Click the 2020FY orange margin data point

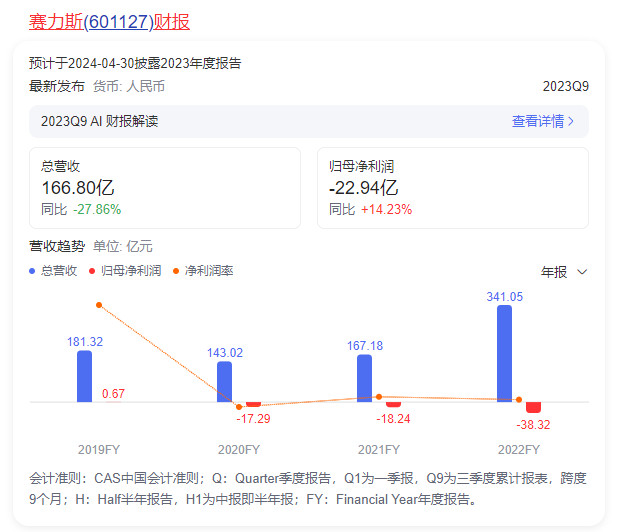(239, 406)
